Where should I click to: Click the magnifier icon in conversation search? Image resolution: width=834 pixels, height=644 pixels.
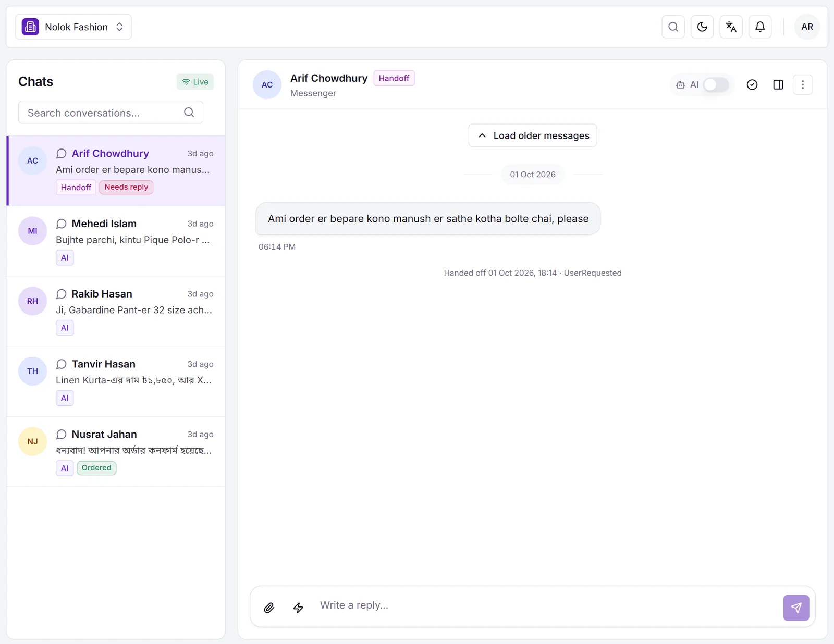pos(189,113)
